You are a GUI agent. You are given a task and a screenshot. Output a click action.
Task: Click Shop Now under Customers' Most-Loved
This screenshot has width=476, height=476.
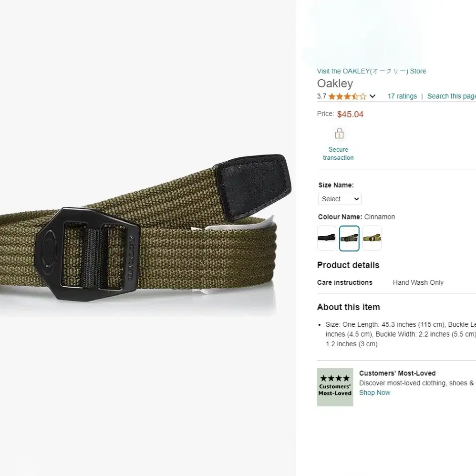click(374, 393)
